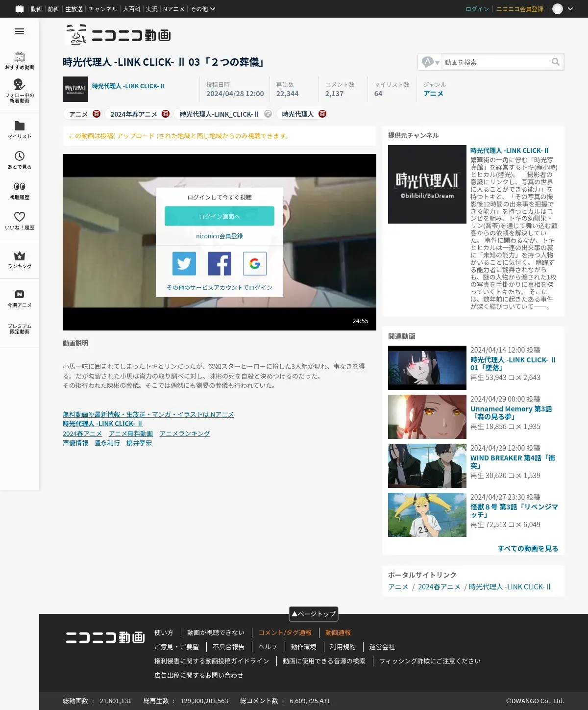Log in with the Google icon
Image resolution: width=588 pixels, height=710 pixels.
pos(255,264)
